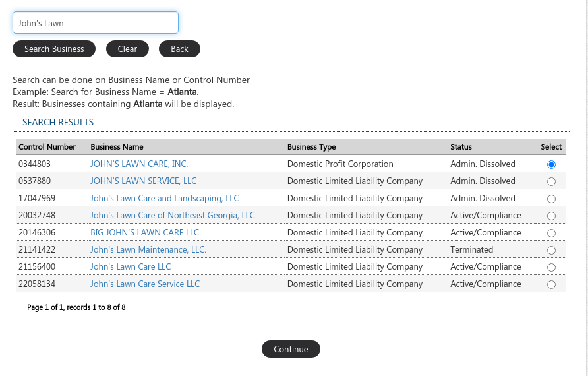
Task: Open JOHN'S LAWN SERVICE, LLC link
Action: coord(143,181)
